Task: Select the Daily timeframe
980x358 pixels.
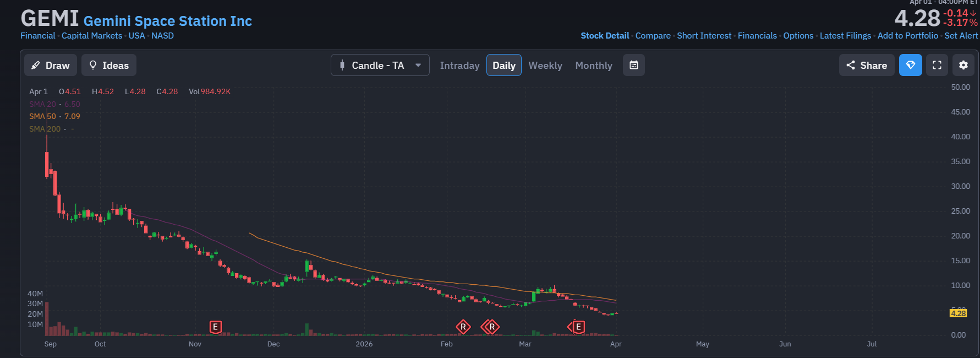Action: point(503,66)
